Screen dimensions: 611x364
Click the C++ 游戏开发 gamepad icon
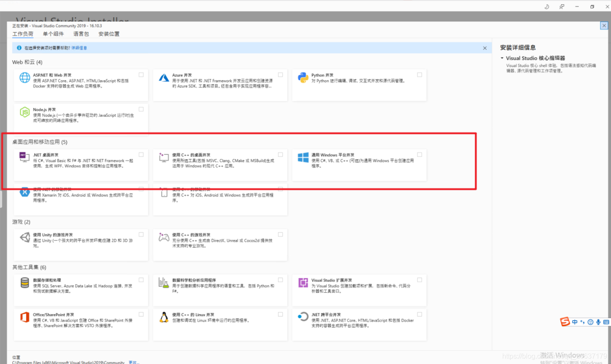coord(164,237)
